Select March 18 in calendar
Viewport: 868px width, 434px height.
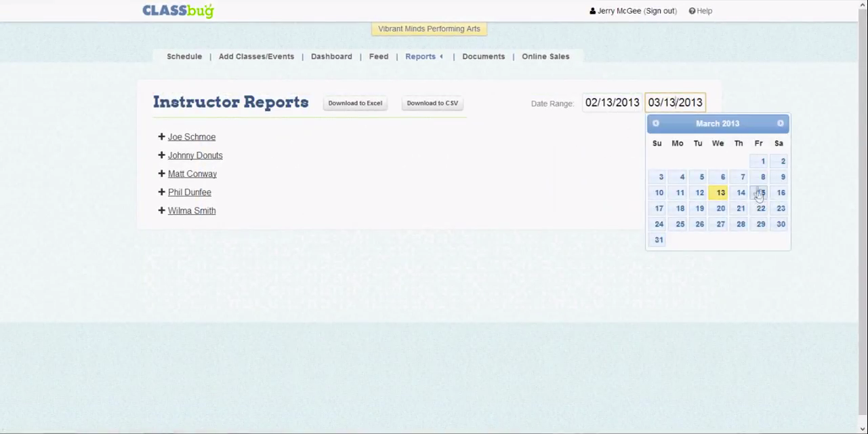(x=678, y=208)
